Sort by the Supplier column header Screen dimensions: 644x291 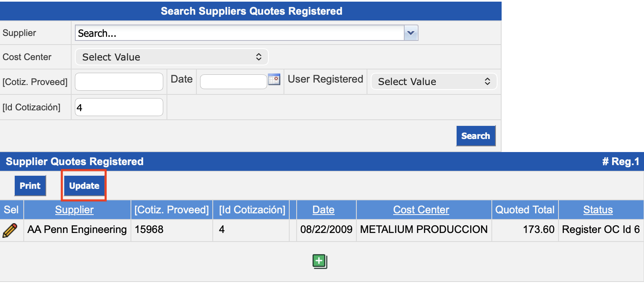click(74, 210)
